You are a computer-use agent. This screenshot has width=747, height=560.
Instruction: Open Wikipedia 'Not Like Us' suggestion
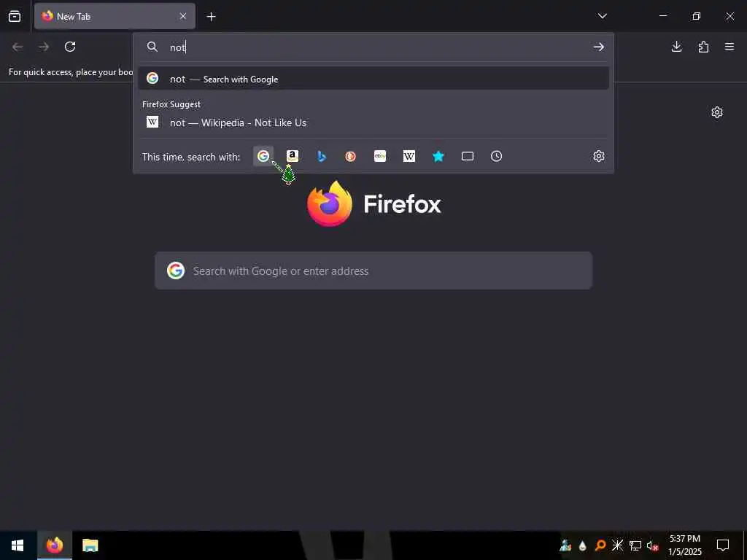(373, 122)
